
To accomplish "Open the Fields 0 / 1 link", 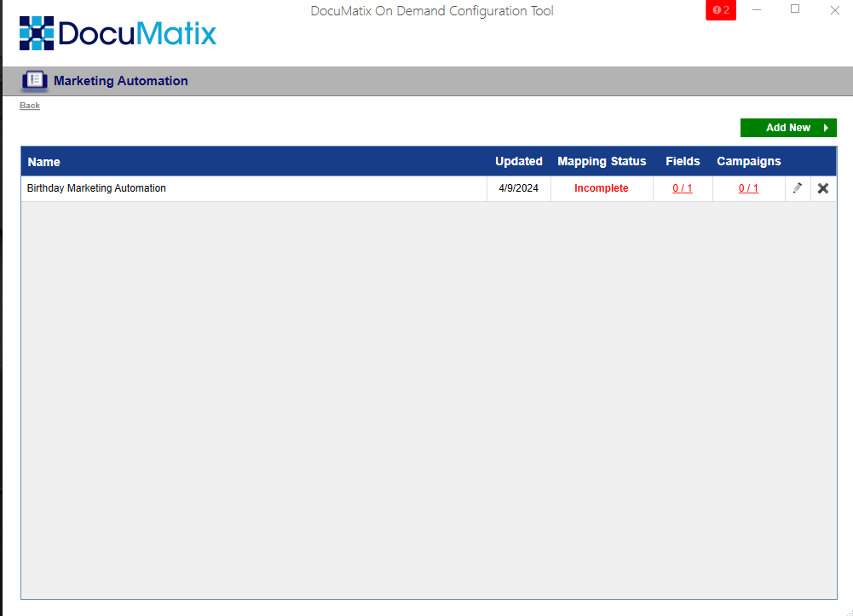I will [683, 188].
